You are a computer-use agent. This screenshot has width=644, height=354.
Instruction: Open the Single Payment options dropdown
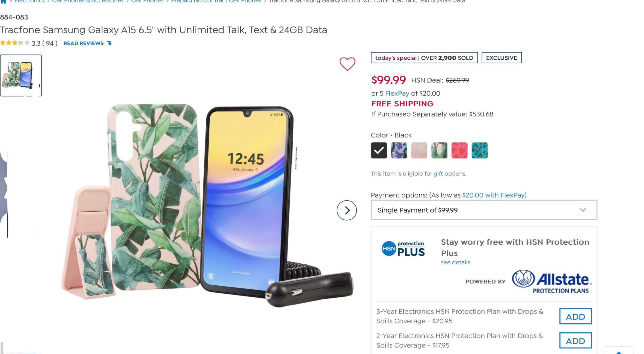click(x=484, y=210)
